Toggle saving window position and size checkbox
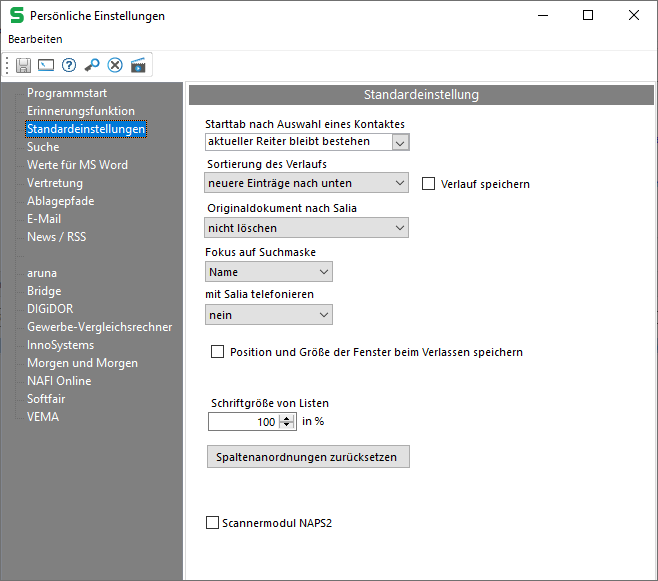658x581 pixels. [x=217, y=352]
